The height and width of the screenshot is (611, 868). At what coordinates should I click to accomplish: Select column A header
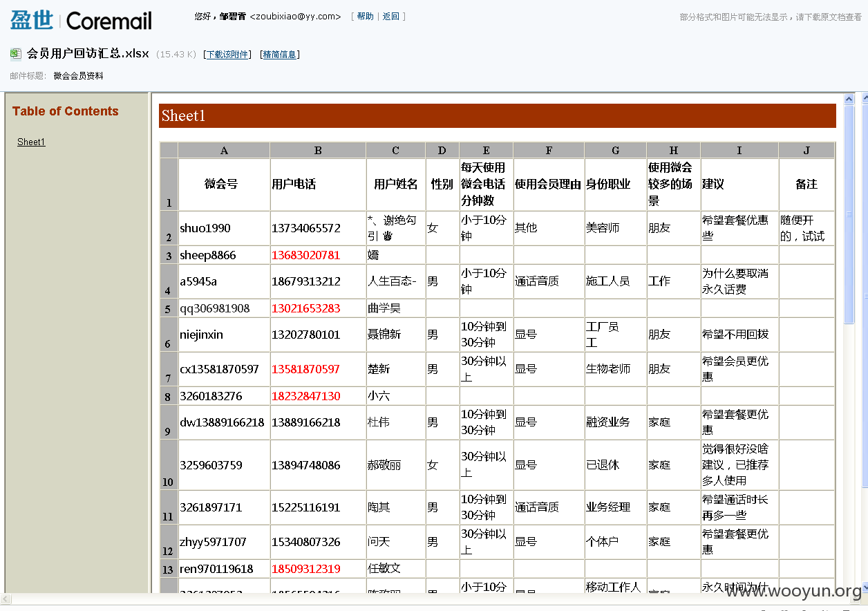224,150
